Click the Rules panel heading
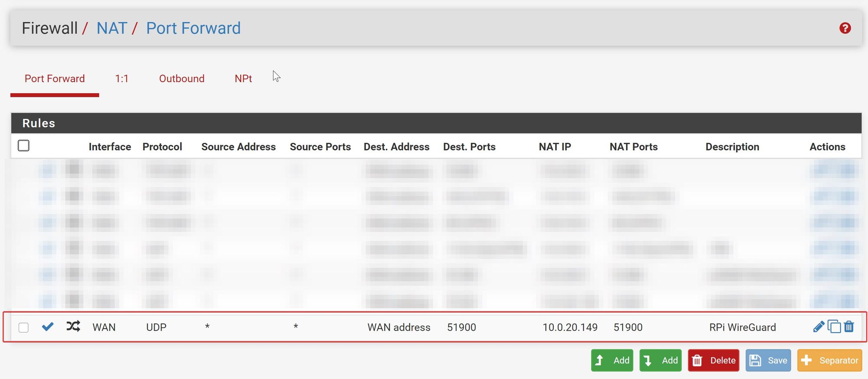 pos(39,123)
